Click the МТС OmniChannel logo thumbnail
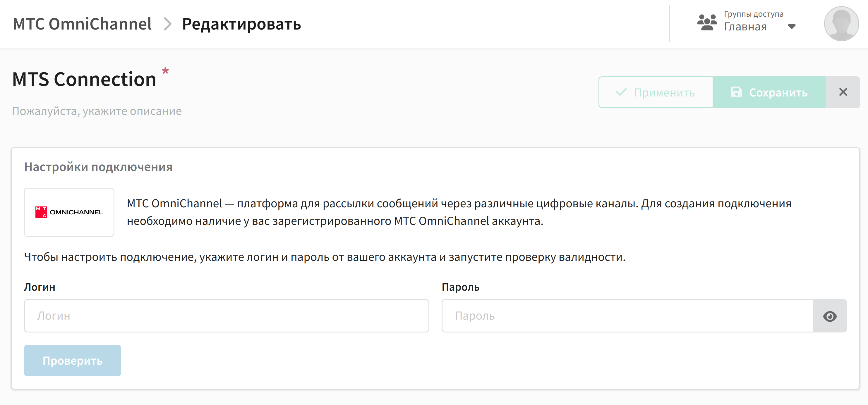 click(69, 212)
